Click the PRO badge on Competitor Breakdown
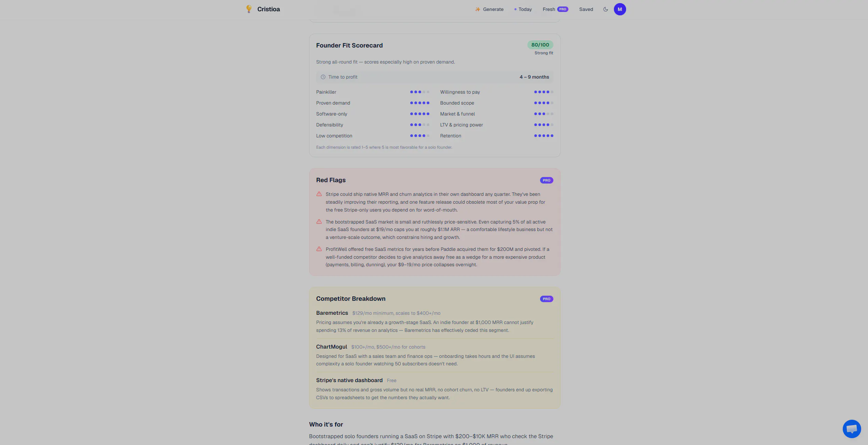The width and height of the screenshot is (868, 445). (x=547, y=299)
